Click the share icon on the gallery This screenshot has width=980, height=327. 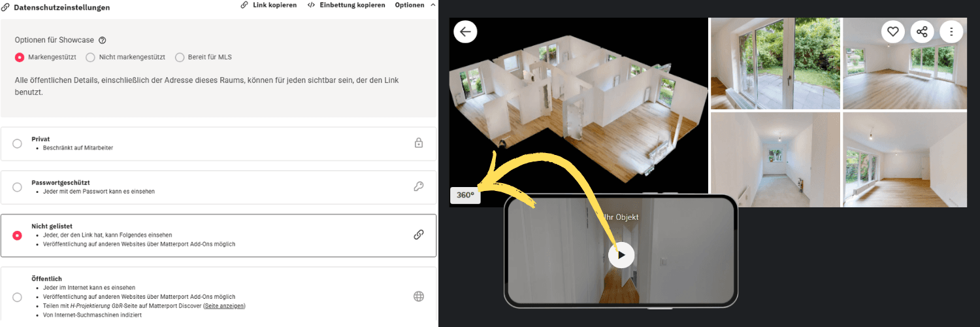pyautogui.click(x=922, y=31)
